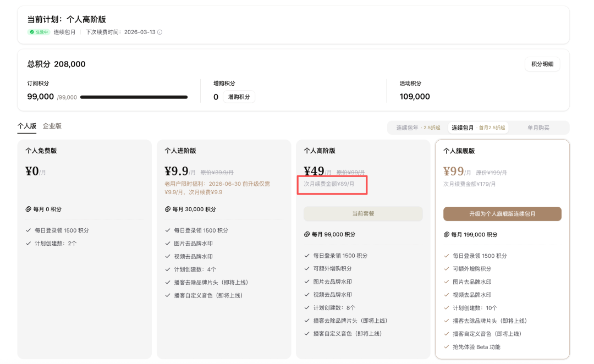
Task: Click the info icon beside next renewal date
Action: (x=160, y=32)
